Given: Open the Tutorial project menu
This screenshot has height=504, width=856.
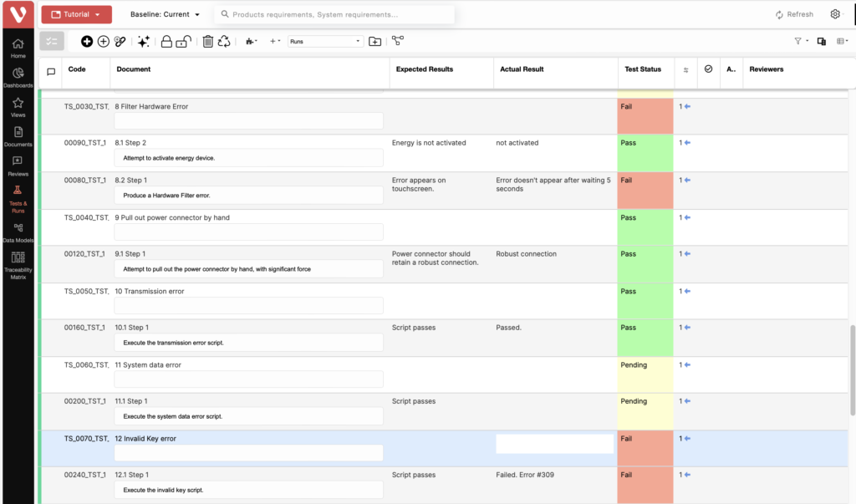Looking at the screenshot, I should (x=76, y=13).
